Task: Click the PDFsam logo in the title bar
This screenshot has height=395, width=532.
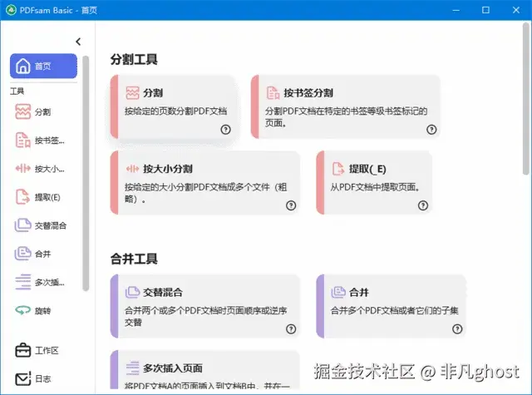Action: coord(11,10)
